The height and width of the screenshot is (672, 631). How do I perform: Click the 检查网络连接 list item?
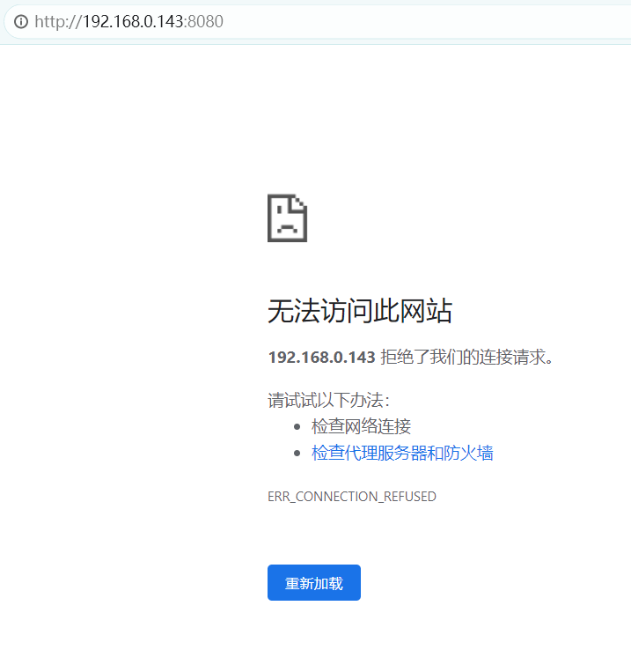[361, 426]
